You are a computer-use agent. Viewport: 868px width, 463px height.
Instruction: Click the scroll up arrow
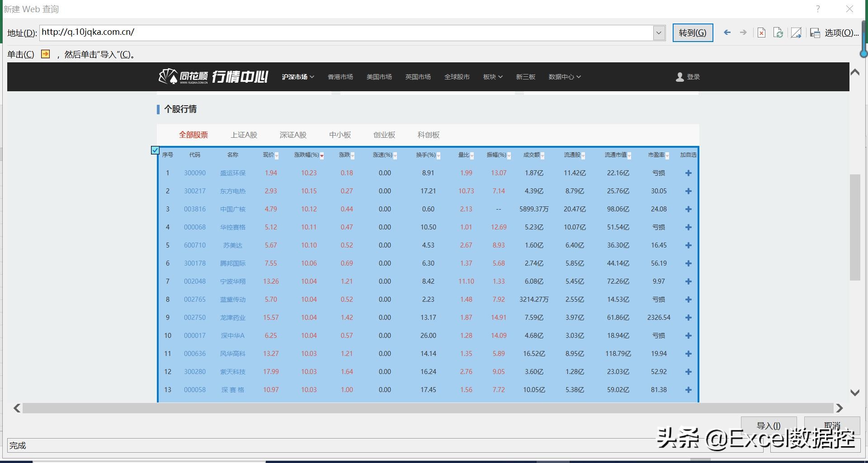point(855,72)
